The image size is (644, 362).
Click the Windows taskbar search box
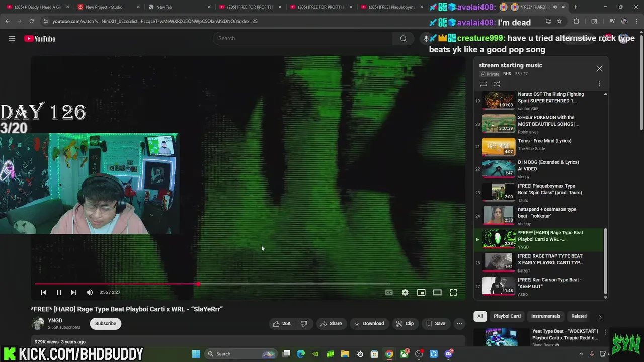pos(242,354)
